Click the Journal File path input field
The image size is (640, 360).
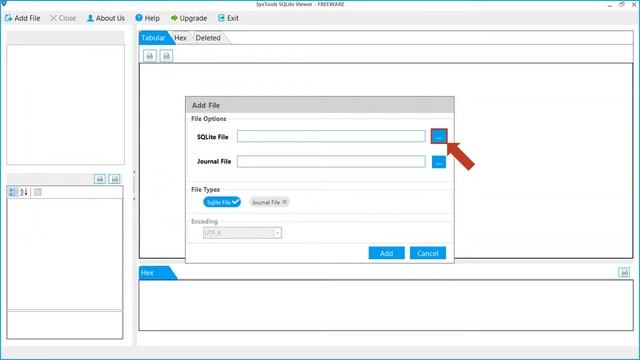pos(331,162)
